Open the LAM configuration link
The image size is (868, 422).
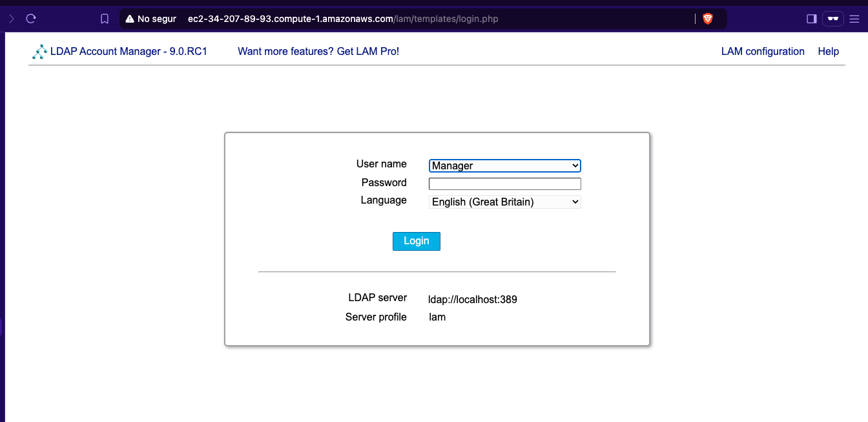pos(762,52)
